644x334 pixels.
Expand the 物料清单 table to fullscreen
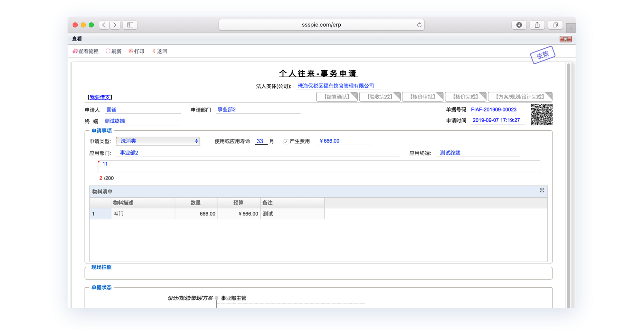coord(542,191)
